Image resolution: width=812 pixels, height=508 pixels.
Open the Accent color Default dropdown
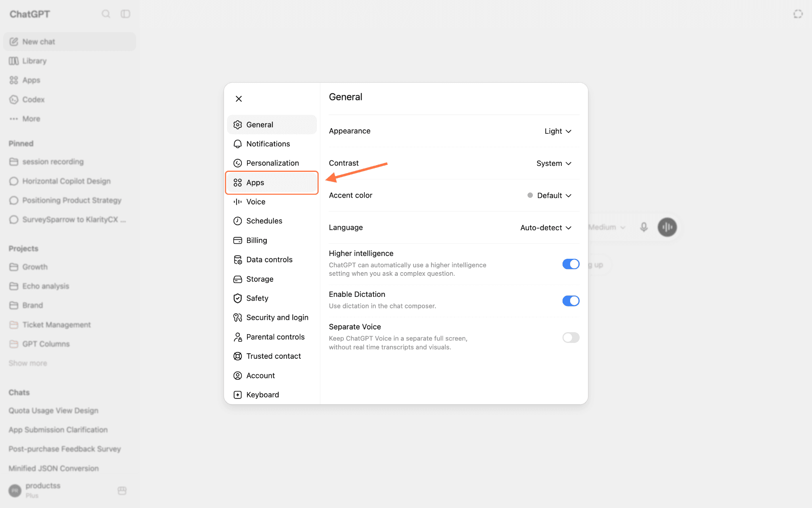pos(550,195)
